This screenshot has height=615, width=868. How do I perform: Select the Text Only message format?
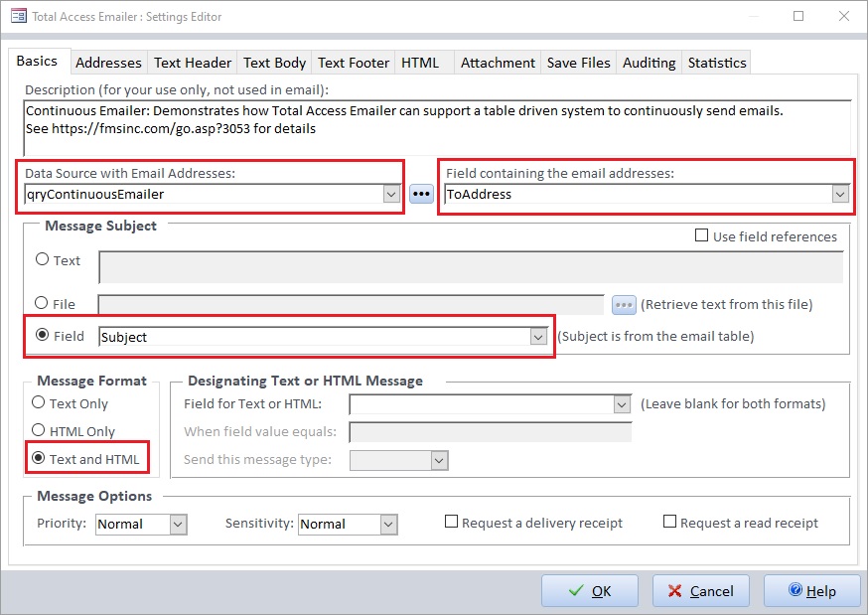[x=40, y=403]
